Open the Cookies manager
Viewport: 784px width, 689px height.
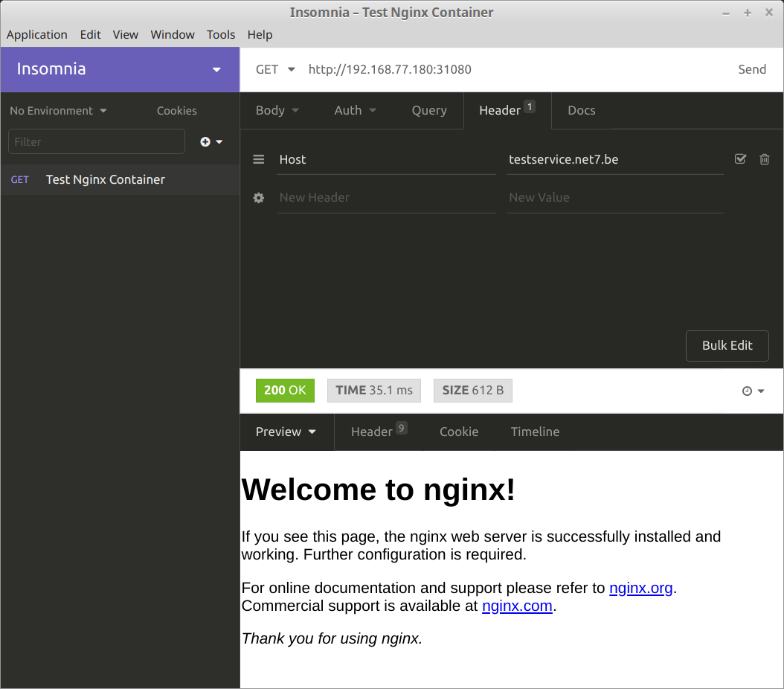[177, 111]
